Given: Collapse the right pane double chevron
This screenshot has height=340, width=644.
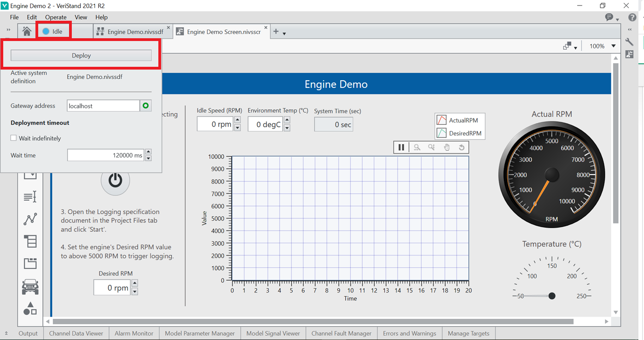Looking at the screenshot, I should tap(630, 29).
